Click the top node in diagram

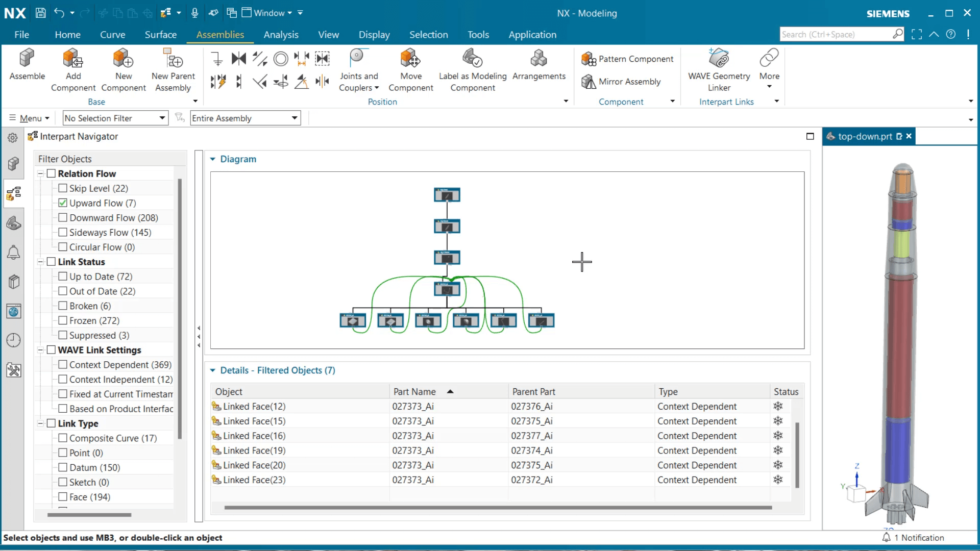click(447, 195)
